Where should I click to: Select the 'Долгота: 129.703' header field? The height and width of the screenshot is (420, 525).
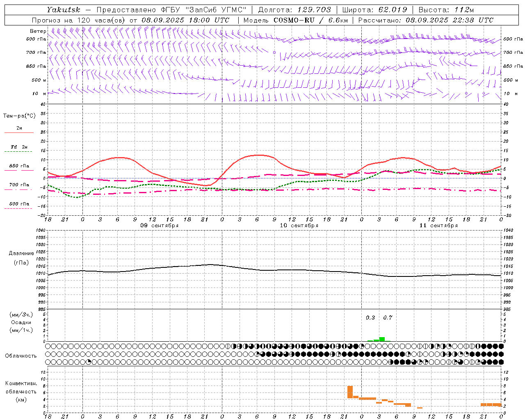[294, 10]
